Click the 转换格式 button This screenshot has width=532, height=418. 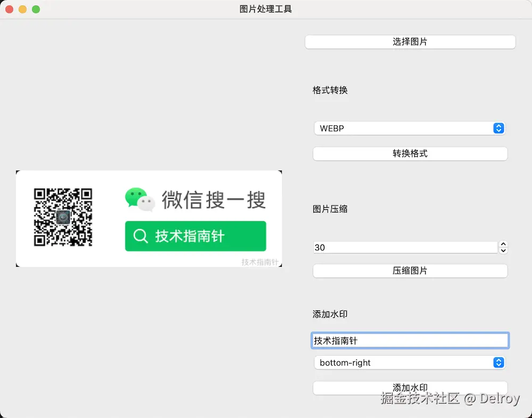[410, 153]
